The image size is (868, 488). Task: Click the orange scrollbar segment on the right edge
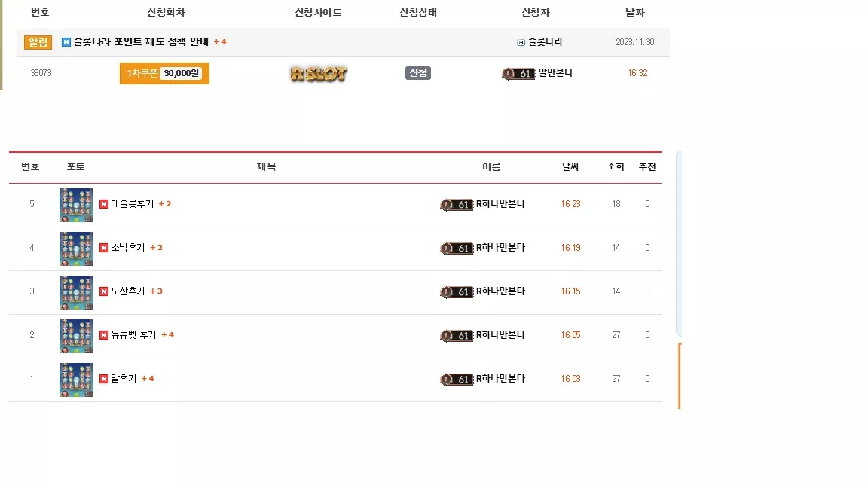680,376
